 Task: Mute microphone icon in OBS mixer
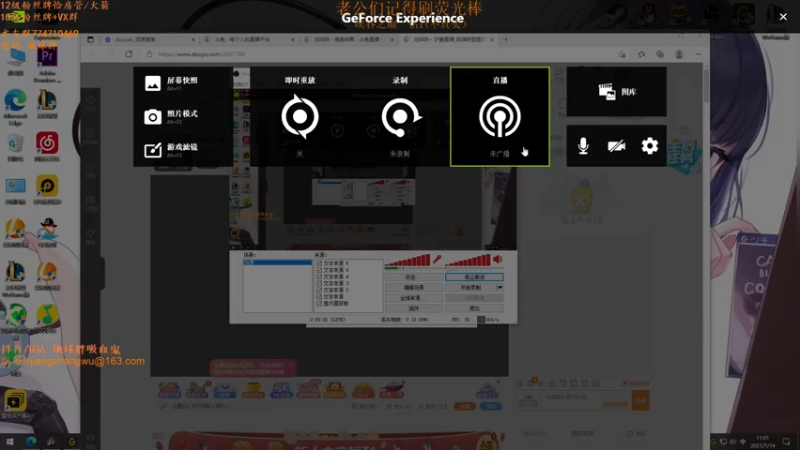coord(437,259)
